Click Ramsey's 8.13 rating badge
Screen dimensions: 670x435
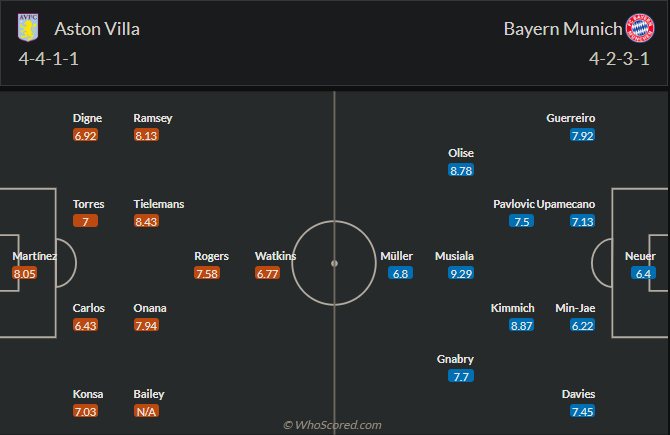coord(147,135)
